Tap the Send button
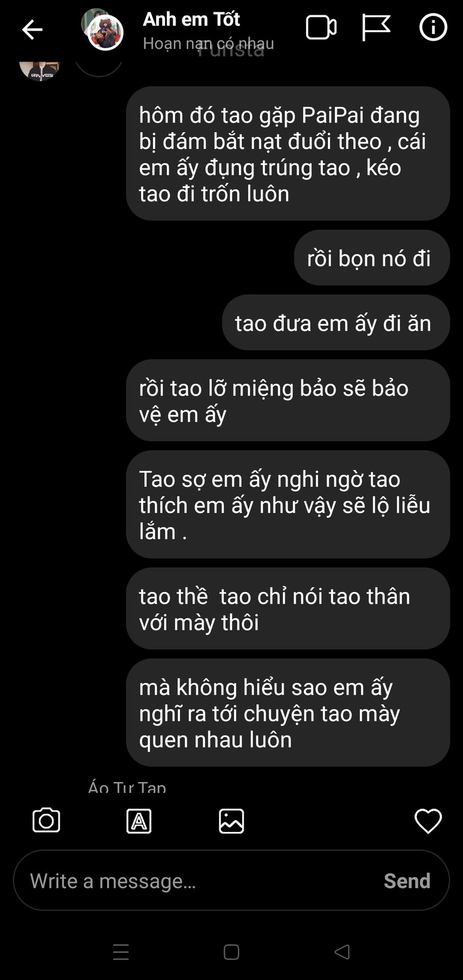 point(407,881)
